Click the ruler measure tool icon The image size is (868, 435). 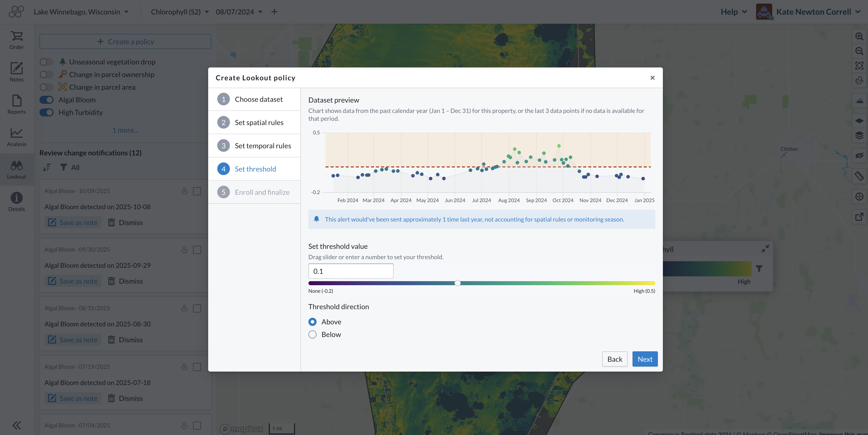point(859,176)
